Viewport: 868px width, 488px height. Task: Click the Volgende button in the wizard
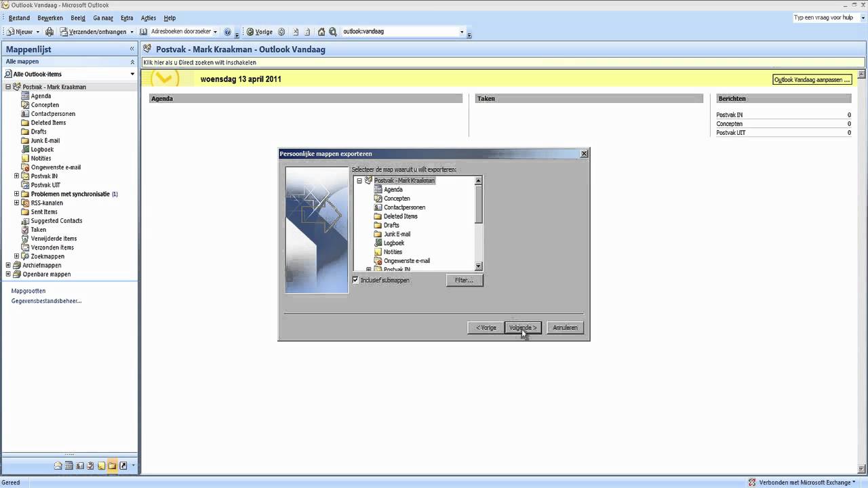click(523, 328)
